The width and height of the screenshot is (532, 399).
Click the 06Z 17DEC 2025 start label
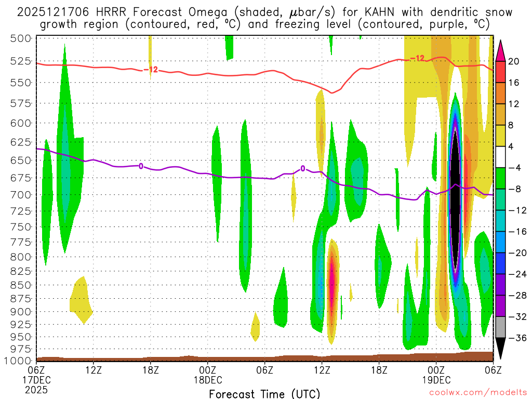click(36, 379)
